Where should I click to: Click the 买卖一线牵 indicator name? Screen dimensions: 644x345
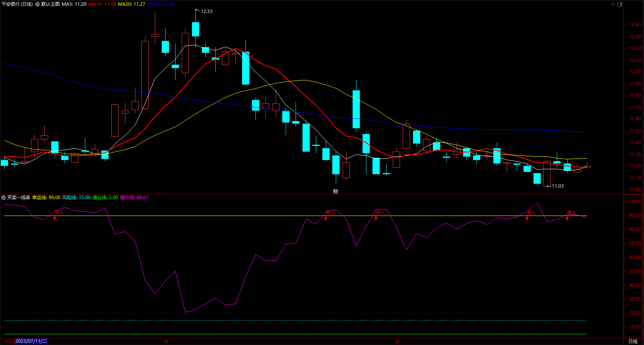19,198
